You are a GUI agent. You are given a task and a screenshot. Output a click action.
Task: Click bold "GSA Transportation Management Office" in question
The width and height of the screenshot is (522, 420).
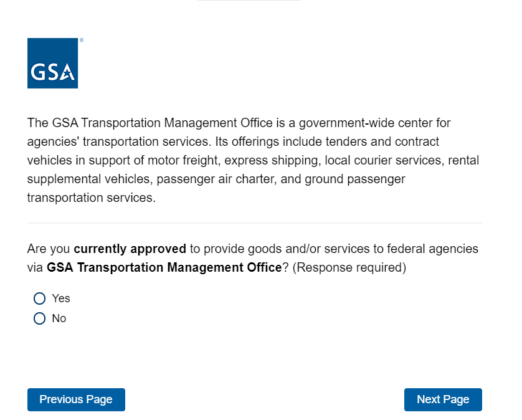pyautogui.click(x=164, y=268)
